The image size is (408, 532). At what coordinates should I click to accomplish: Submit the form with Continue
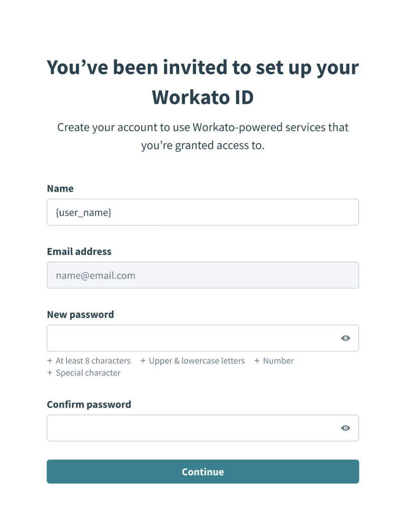202,471
